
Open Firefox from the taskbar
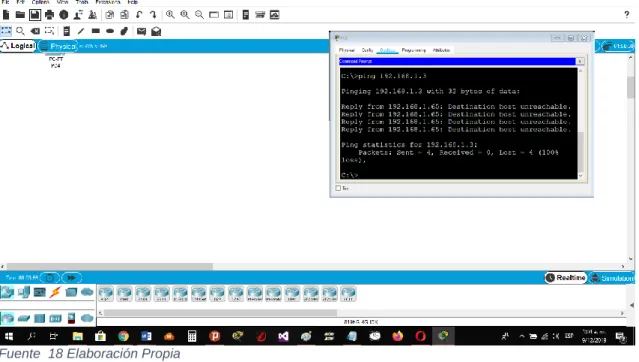click(398, 336)
